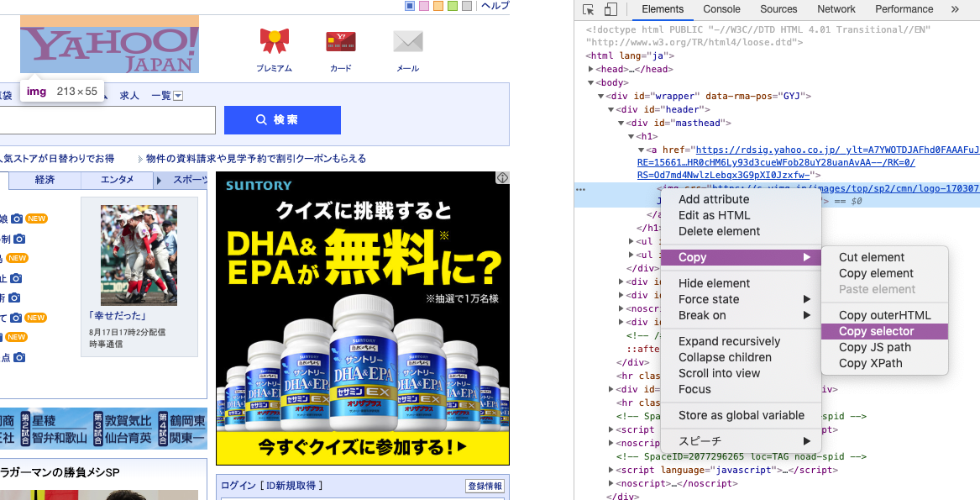
Task: Click the 登録情報 button
Action: point(485,487)
